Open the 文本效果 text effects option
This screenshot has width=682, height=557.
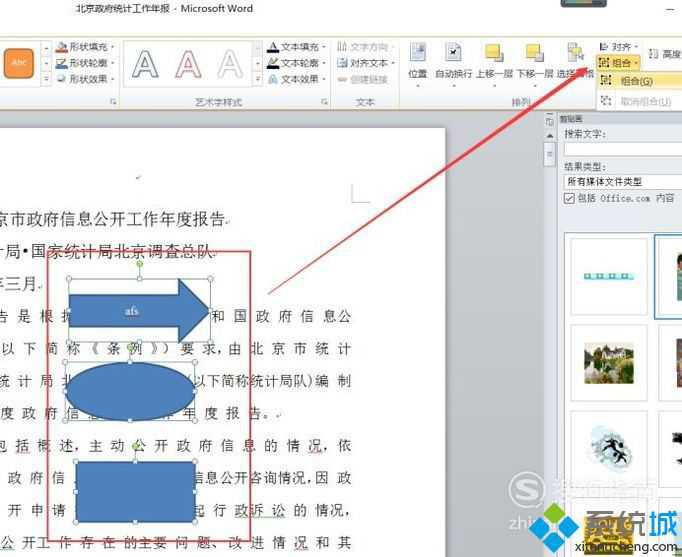[297, 79]
